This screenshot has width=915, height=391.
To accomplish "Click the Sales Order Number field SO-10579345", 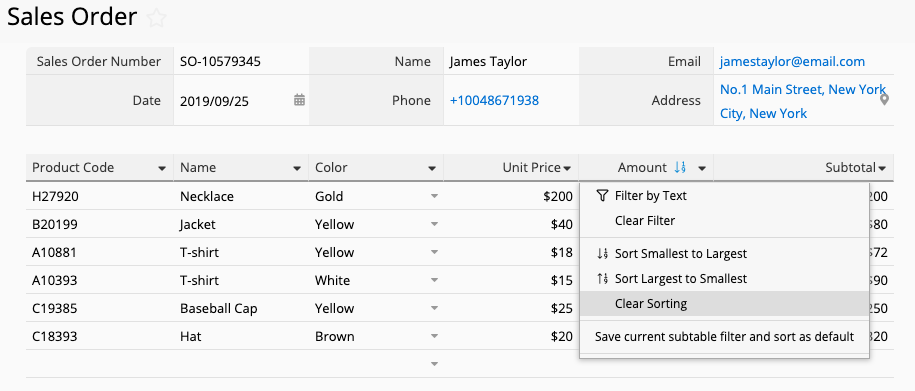I will (x=241, y=61).
